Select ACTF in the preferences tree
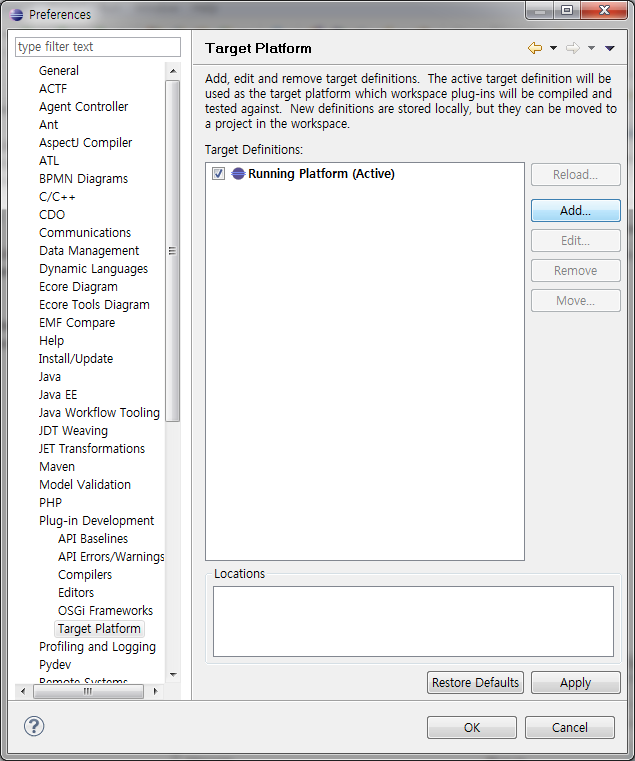The width and height of the screenshot is (635, 761). (53, 89)
